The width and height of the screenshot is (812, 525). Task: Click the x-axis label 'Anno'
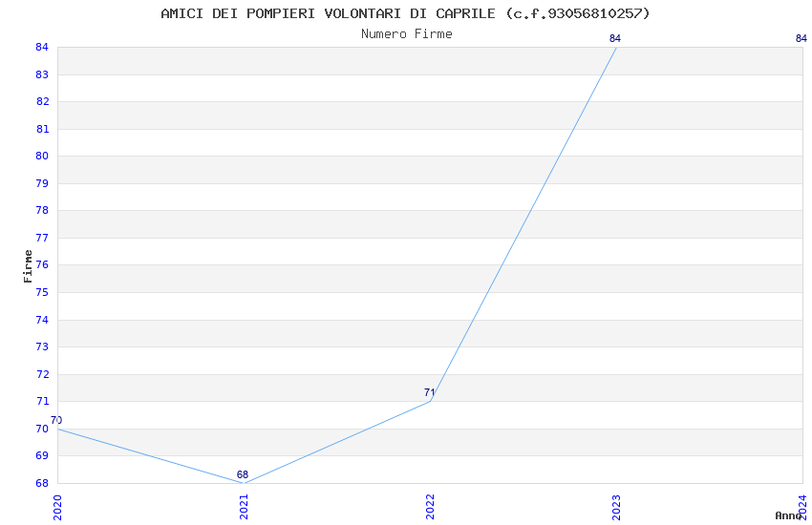click(x=788, y=515)
